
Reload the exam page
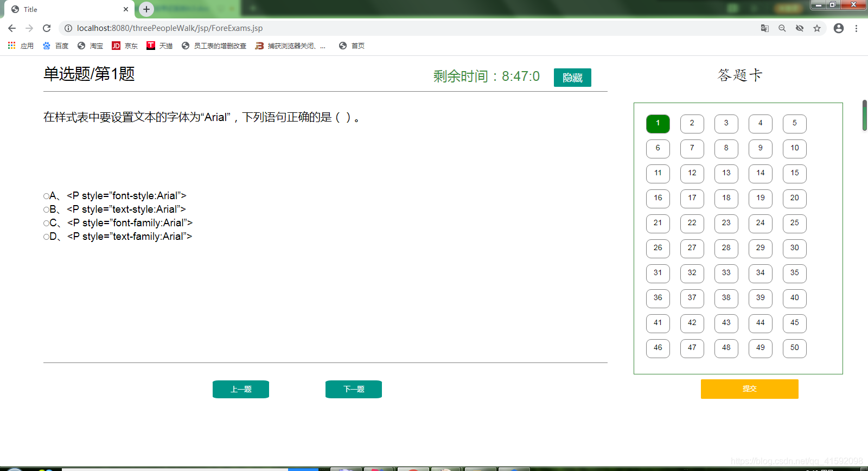[x=47, y=28]
